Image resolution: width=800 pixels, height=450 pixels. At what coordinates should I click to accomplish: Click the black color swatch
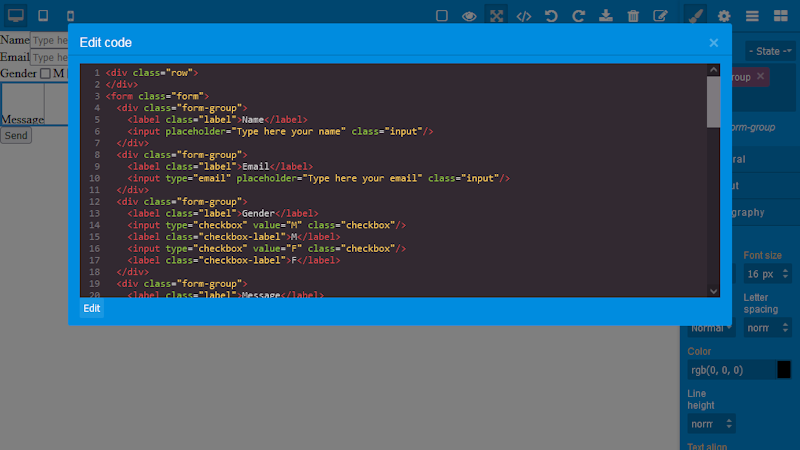784,370
